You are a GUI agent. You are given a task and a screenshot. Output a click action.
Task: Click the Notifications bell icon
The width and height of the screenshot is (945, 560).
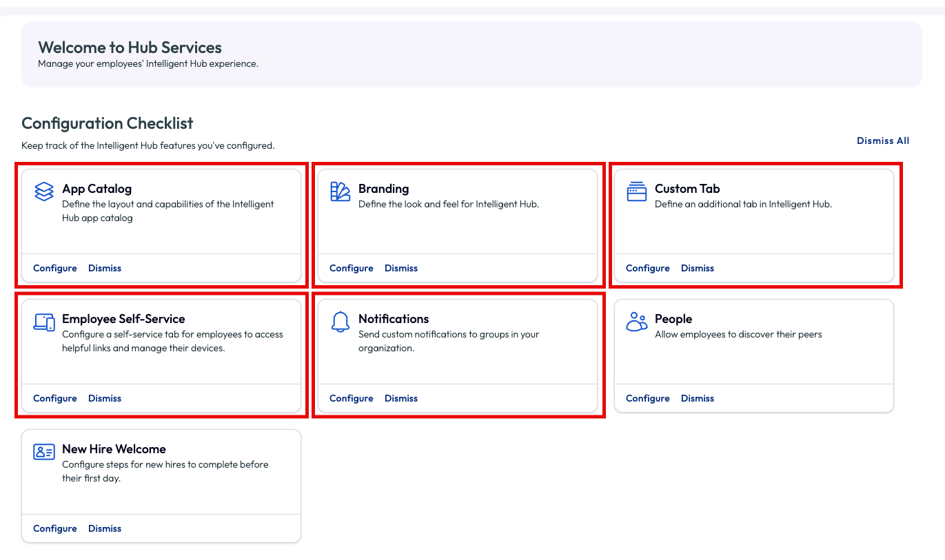point(341,322)
